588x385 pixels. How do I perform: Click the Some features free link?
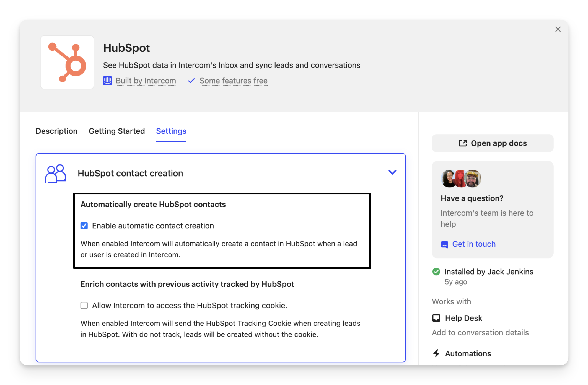[x=234, y=81]
